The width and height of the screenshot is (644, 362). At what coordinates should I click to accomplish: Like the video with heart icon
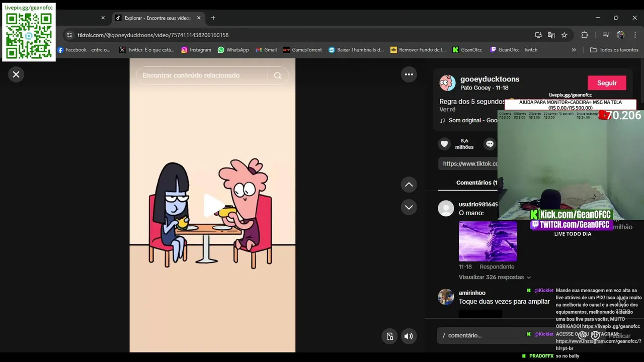[444, 144]
